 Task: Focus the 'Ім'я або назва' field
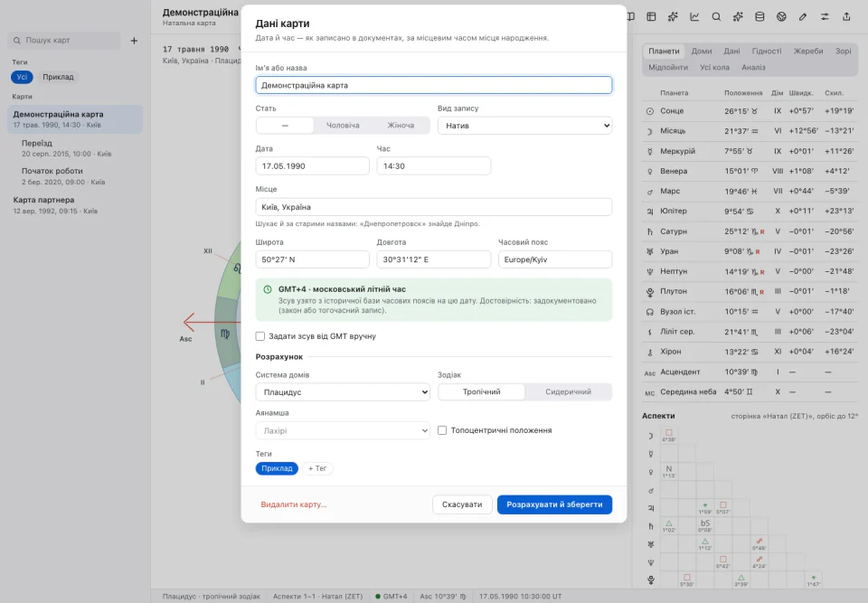coord(434,85)
